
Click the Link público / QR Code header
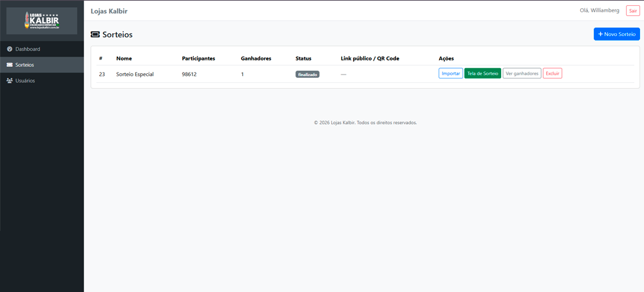tap(370, 59)
